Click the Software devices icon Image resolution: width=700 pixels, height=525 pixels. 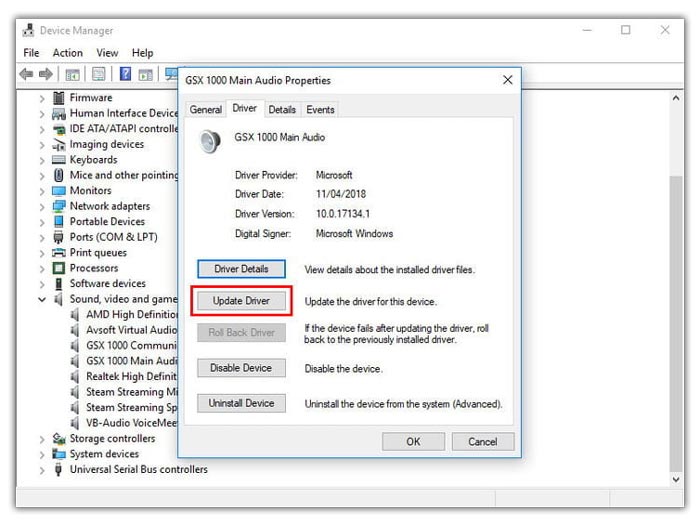[58, 284]
